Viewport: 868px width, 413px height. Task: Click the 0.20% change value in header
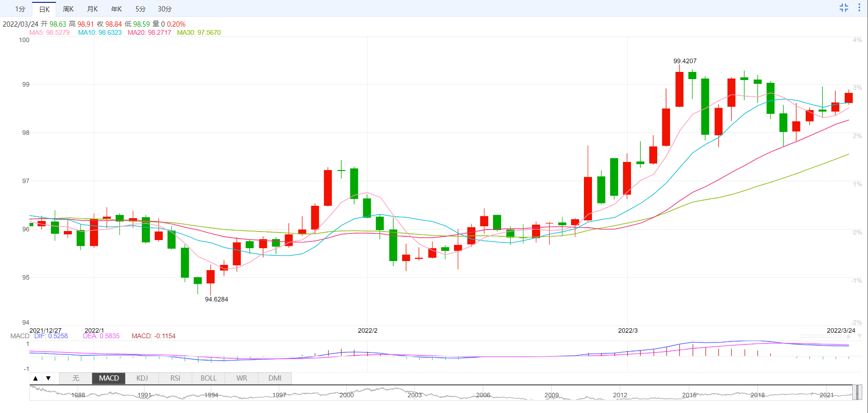(176, 24)
